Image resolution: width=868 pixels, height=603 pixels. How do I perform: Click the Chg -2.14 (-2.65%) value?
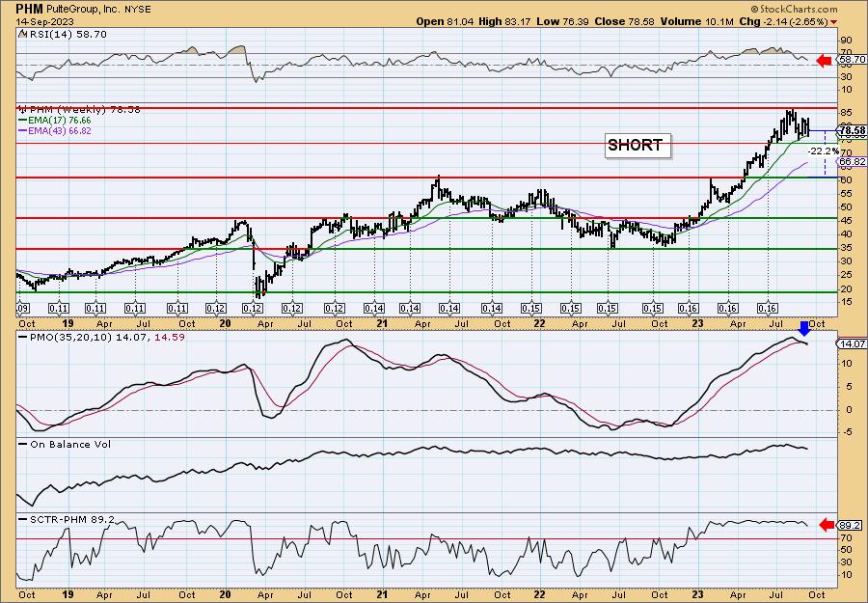click(x=783, y=21)
